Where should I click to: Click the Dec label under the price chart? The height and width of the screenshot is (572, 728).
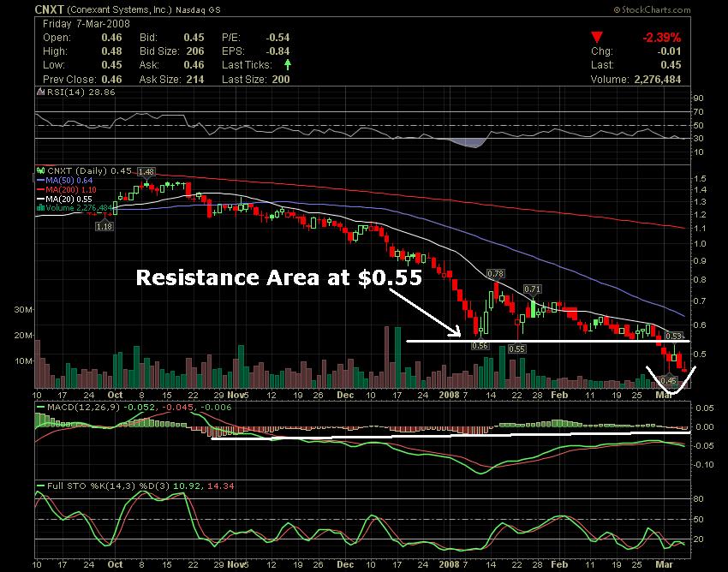(345, 395)
